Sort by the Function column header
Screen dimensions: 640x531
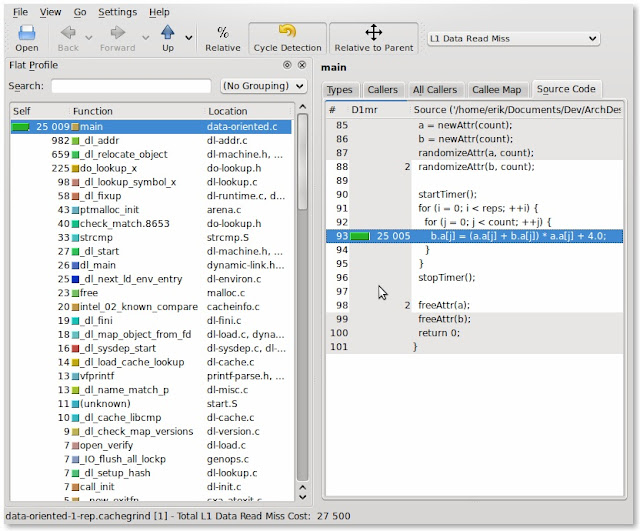click(x=137, y=111)
